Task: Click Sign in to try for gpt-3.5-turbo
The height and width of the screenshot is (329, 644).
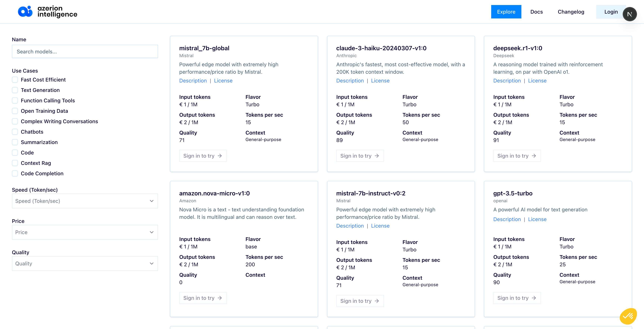Action: [517, 298]
